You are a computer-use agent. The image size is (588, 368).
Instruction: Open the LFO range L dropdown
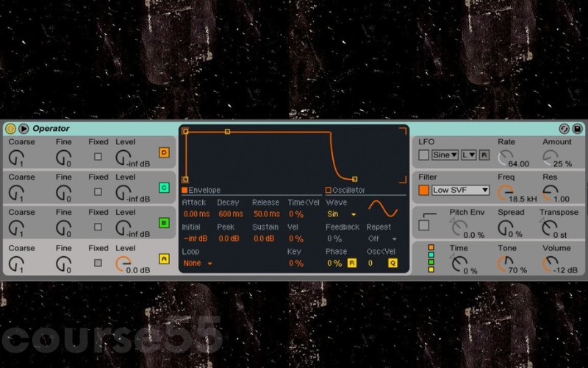point(469,155)
